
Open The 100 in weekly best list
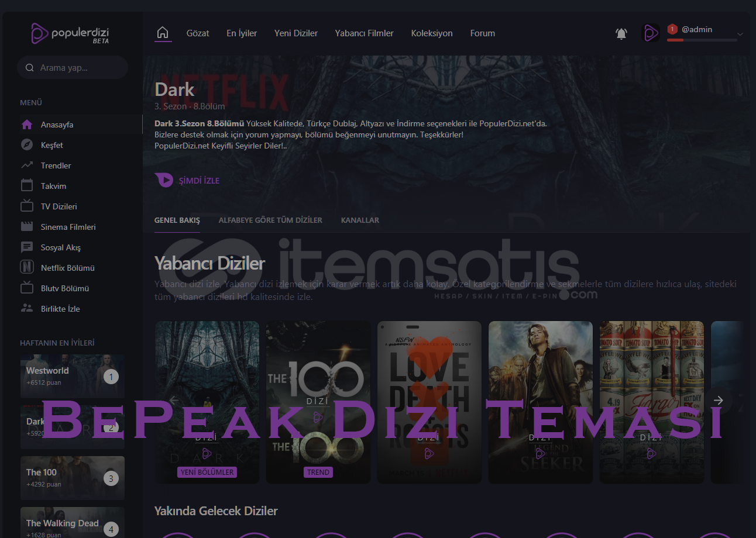point(73,478)
